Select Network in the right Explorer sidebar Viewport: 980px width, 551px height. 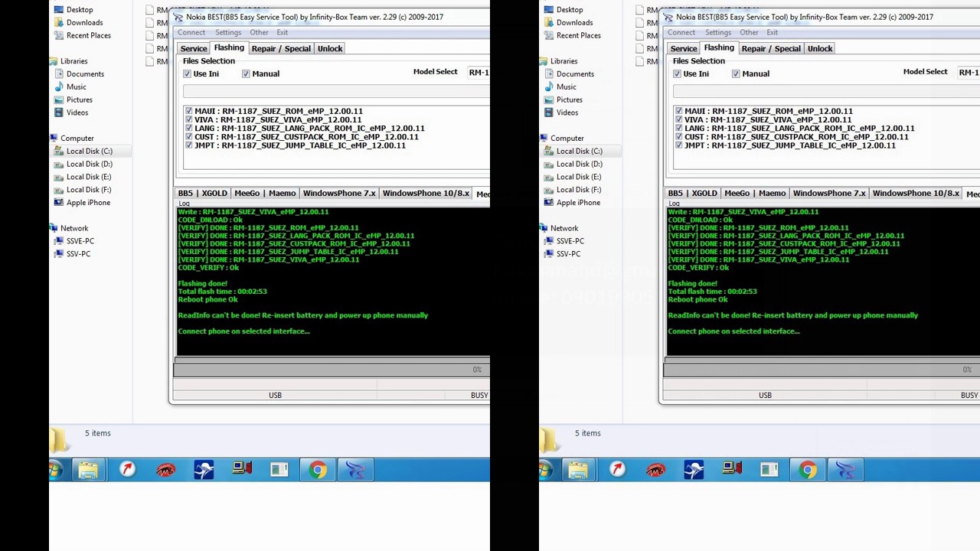pos(564,228)
